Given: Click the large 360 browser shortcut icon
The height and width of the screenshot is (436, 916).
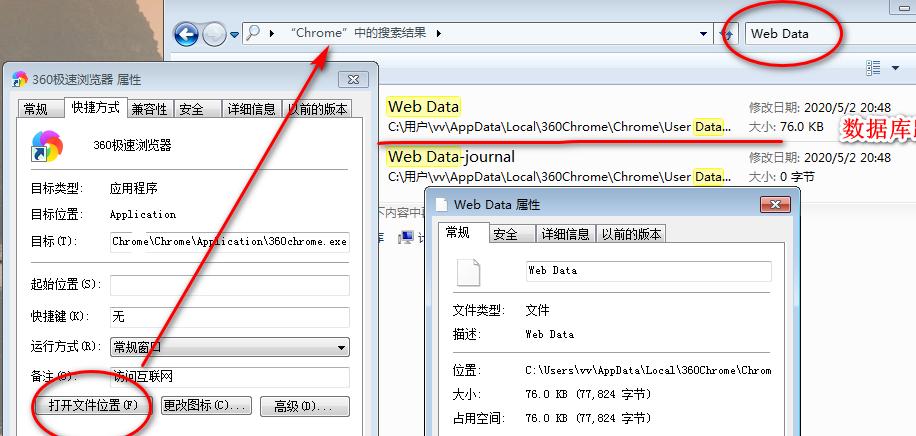Looking at the screenshot, I should point(47,146).
